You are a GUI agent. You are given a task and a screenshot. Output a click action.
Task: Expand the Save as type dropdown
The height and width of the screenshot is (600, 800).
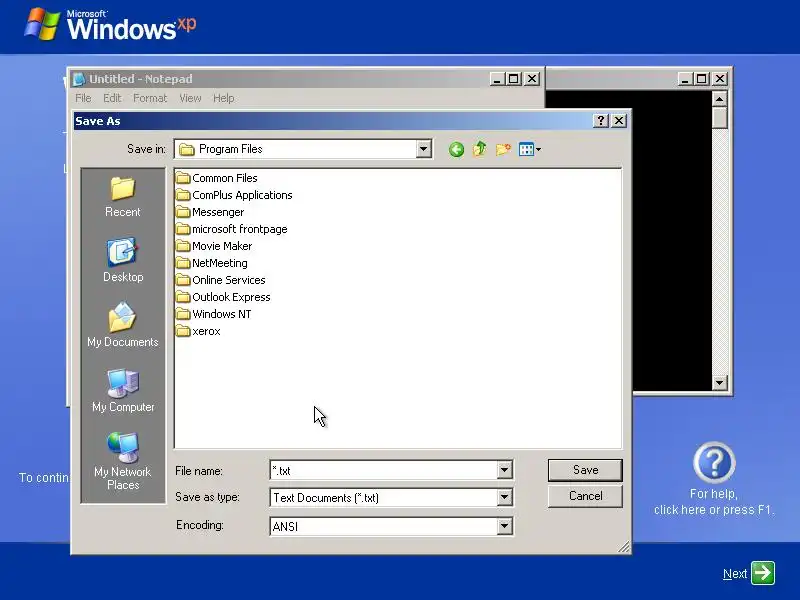coord(504,497)
